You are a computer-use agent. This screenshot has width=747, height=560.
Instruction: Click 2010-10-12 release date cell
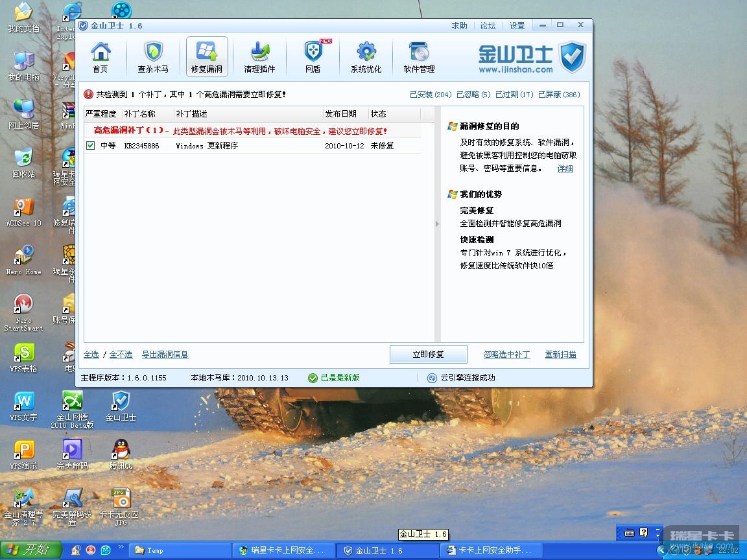click(x=344, y=146)
